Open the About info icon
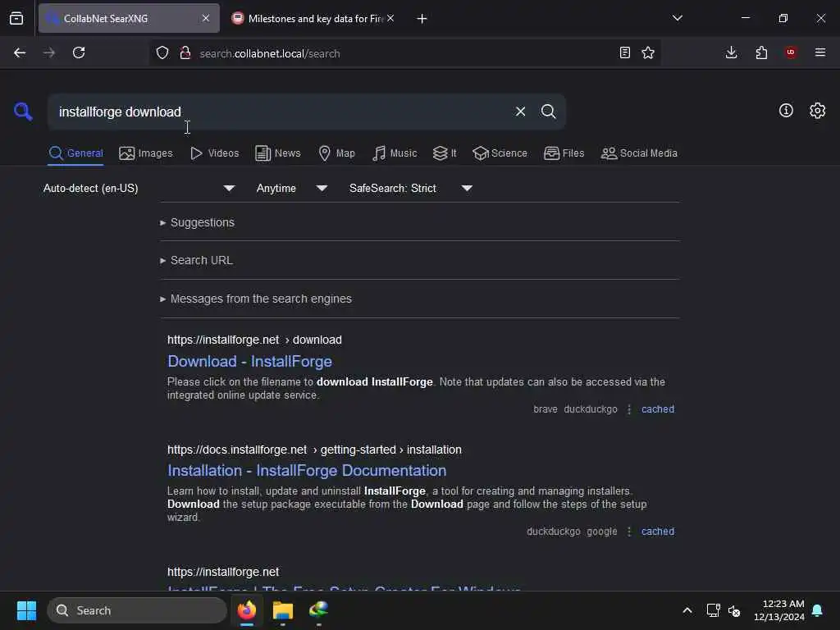840x630 pixels. 785,111
